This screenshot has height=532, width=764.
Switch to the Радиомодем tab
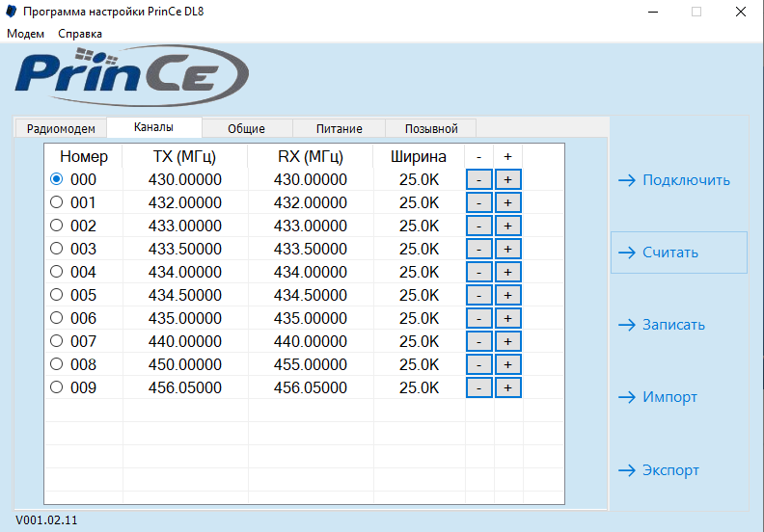[61, 128]
